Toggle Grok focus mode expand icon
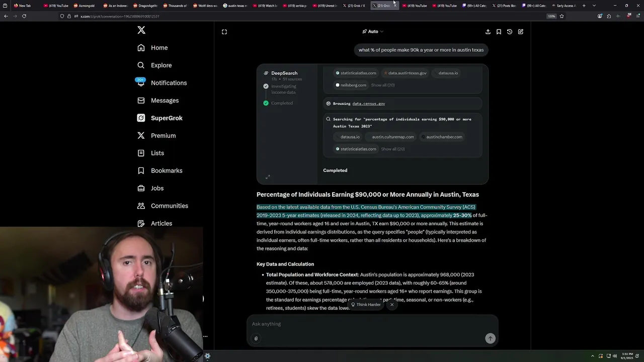Viewport: 644px width, 362px height. point(224,32)
